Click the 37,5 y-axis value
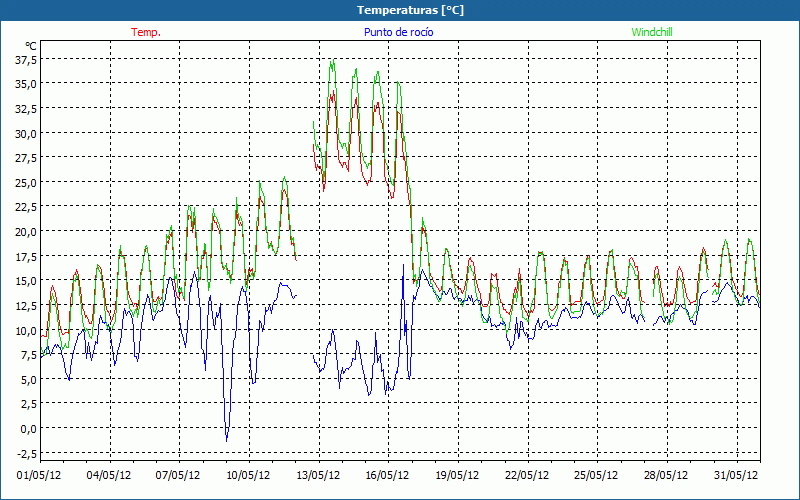The width and height of the screenshot is (800, 500). (x=27, y=60)
